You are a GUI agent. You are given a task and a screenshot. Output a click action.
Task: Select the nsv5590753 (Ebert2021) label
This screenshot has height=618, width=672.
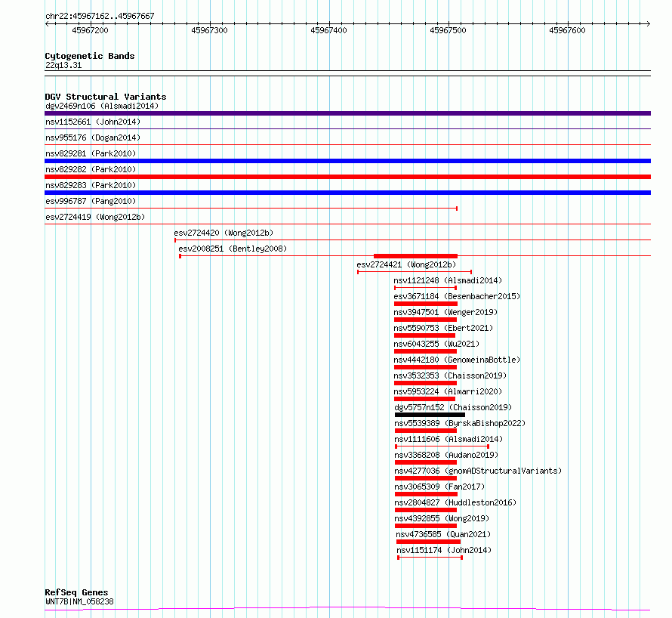click(x=443, y=328)
